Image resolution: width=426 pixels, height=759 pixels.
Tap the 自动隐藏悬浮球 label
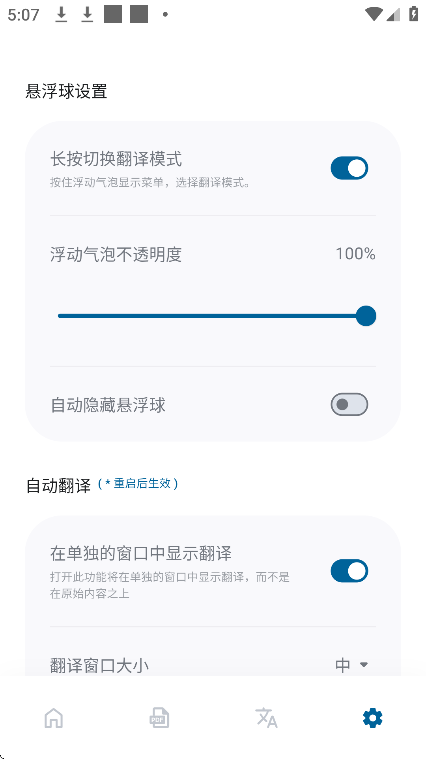(x=108, y=405)
